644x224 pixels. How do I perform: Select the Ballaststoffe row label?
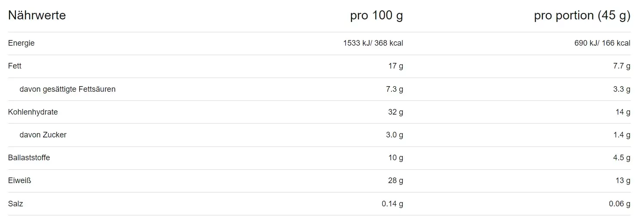click(29, 158)
